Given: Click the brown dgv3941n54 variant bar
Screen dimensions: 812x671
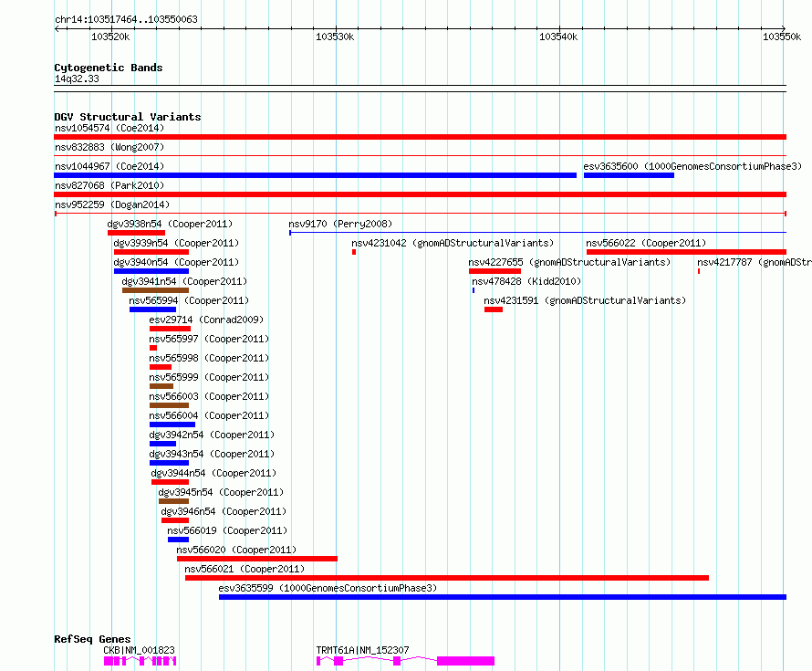Looking at the screenshot, I should (155, 290).
